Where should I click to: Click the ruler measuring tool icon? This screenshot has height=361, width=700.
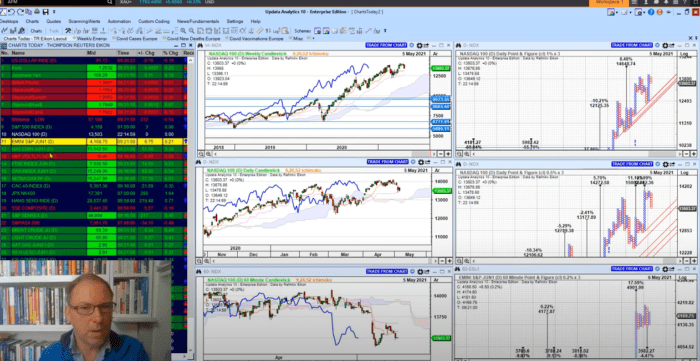click(259, 31)
